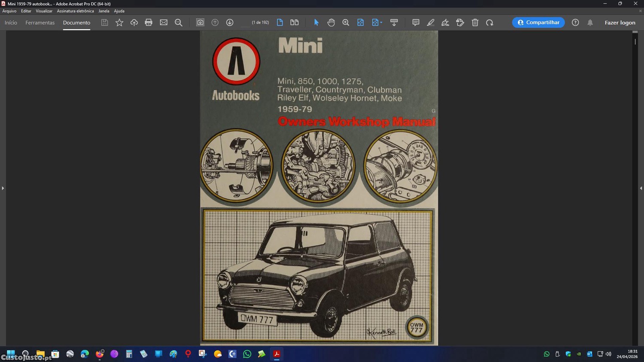Toggle two-page view mode
Screen dimensions: 644x362
[x=295, y=23]
